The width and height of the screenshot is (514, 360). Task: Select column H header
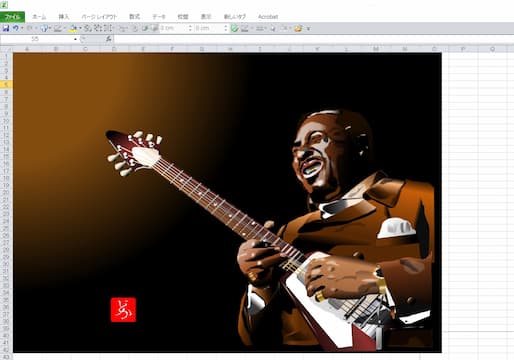click(231, 49)
